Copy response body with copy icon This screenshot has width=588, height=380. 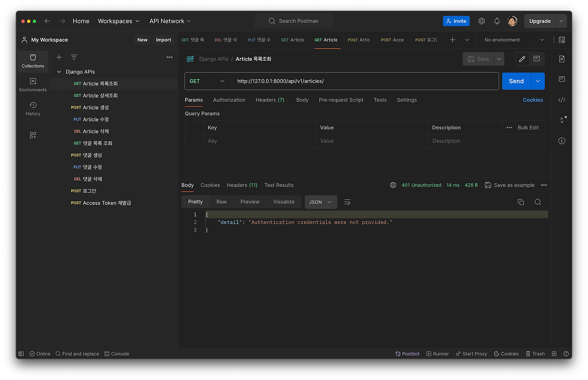[521, 202]
